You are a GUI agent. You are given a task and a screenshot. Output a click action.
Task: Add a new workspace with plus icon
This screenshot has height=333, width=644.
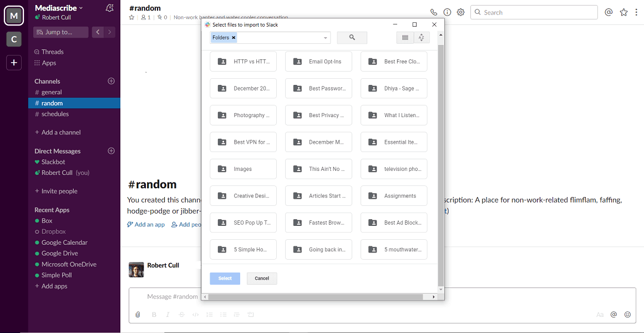14,63
